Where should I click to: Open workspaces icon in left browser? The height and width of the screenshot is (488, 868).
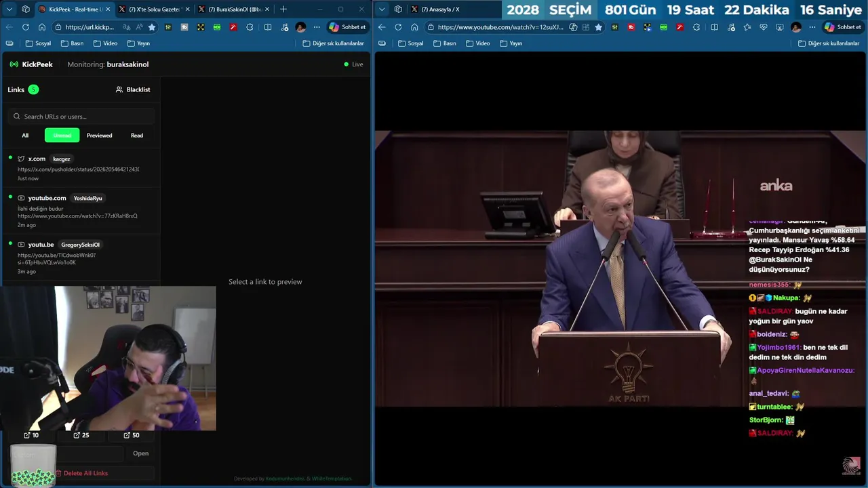tap(26, 9)
